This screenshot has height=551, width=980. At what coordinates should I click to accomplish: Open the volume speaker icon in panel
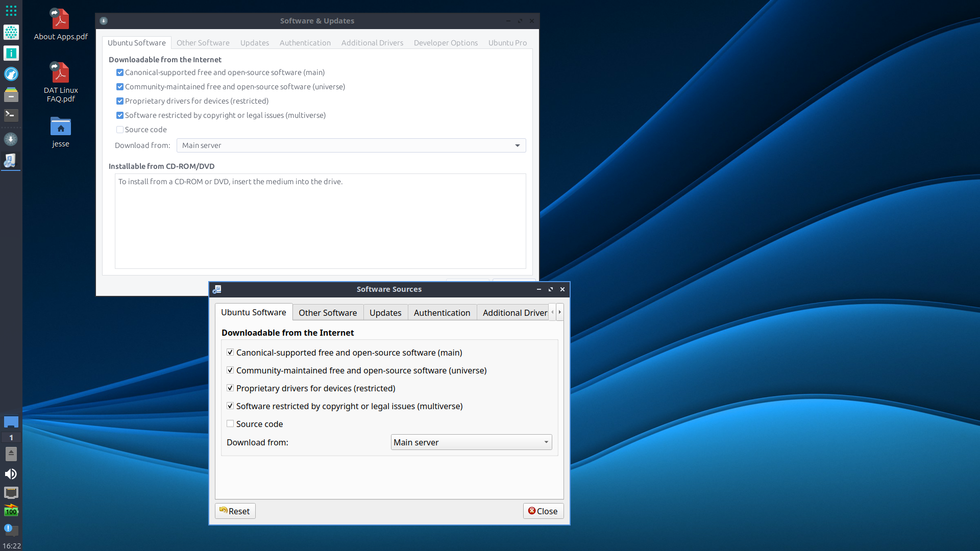(11, 474)
